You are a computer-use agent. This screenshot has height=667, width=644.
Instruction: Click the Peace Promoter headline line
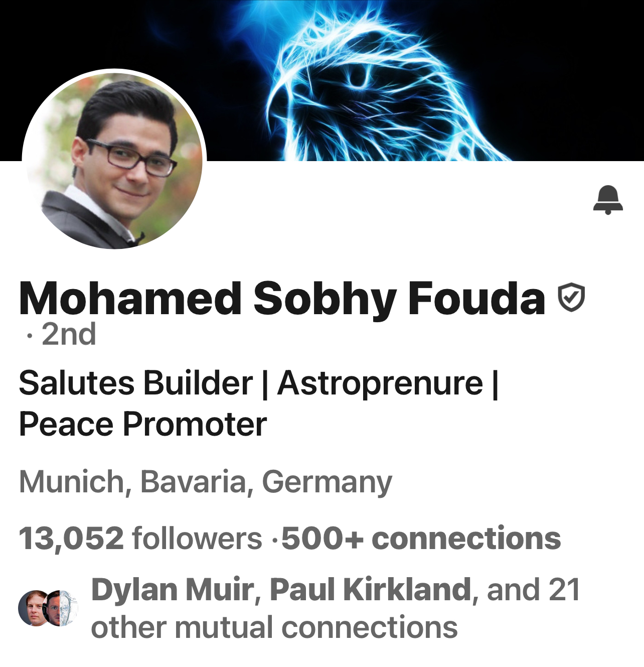[143, 425]
